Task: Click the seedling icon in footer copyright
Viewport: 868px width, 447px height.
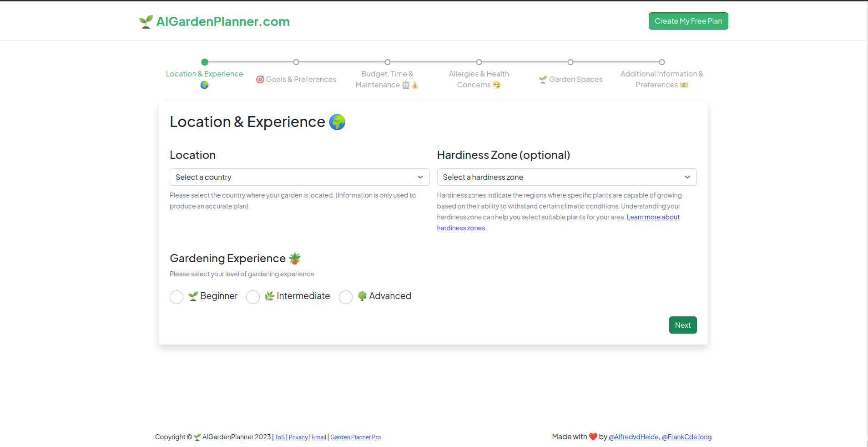Action: (197, 437)
